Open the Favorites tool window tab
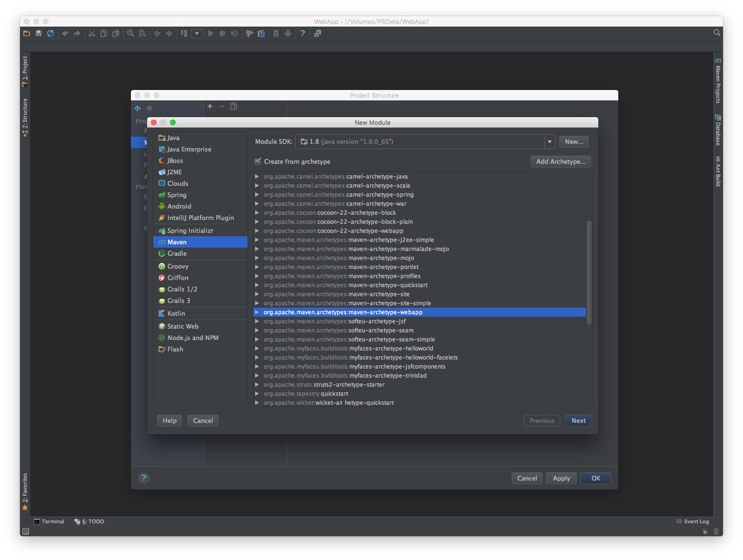 pos(25,491)
